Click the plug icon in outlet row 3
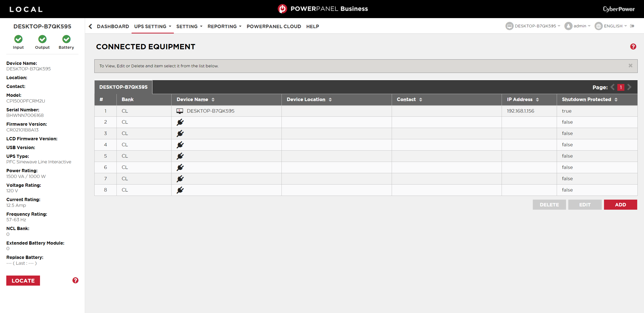This screenshot has height=313, width=644. pyautogui.click(x=180, y=133)
